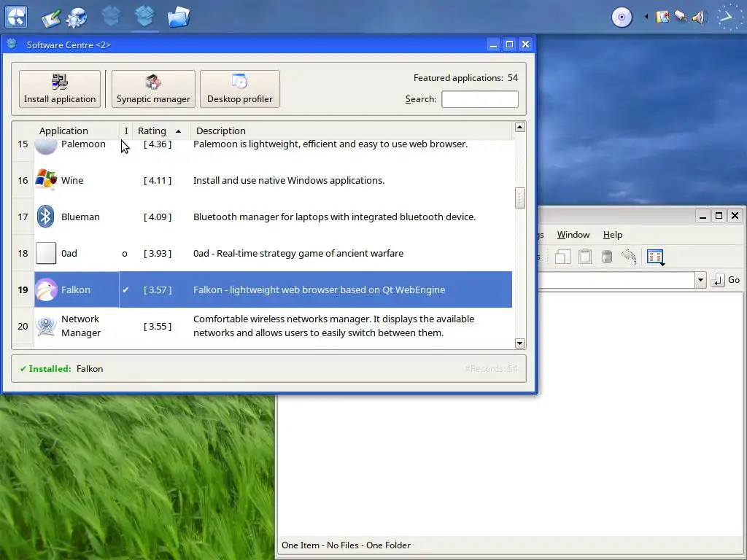Open the Q4OS start menu icon
The width and height of the screenshot is (747, 560).
(x=16, y=17)
